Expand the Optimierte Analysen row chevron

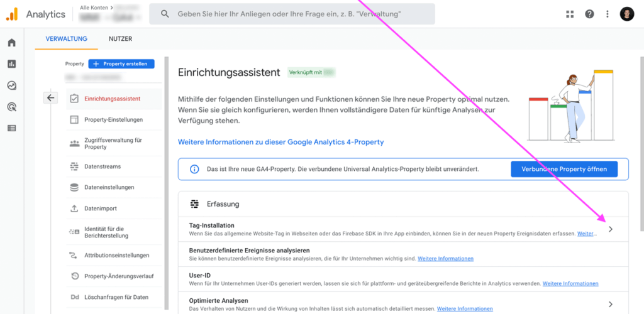610,305
